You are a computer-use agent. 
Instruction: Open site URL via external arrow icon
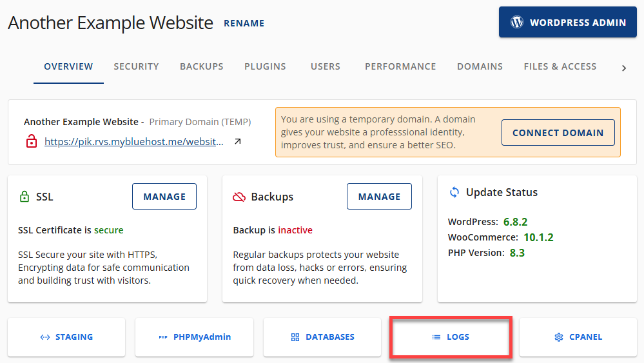[x=237, y=141]
